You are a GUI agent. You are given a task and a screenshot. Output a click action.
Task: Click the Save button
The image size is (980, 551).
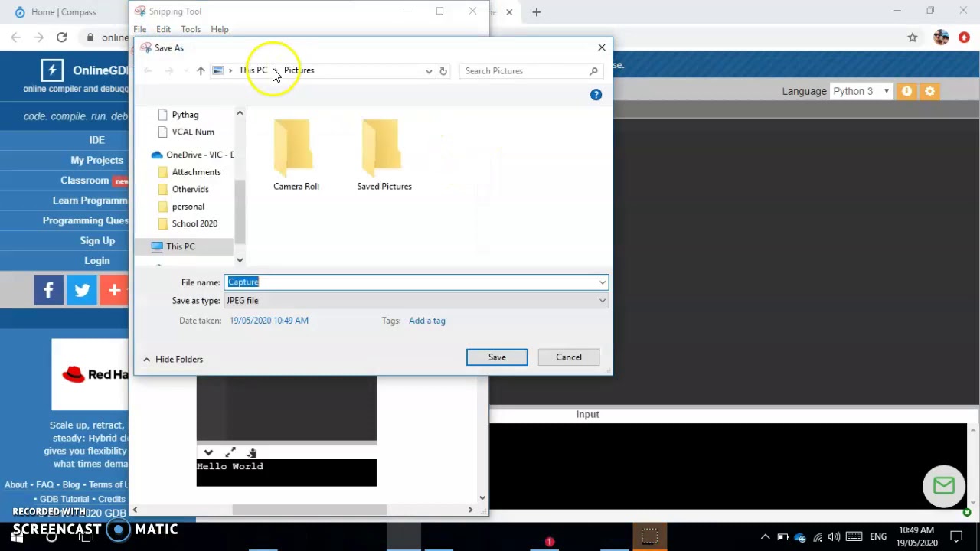[x=497, y=357]
